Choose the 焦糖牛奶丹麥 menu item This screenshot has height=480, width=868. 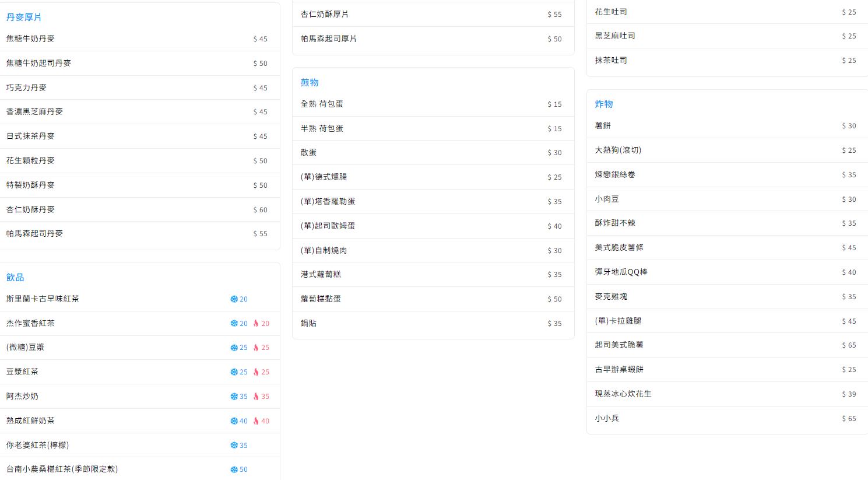point(140,39)
